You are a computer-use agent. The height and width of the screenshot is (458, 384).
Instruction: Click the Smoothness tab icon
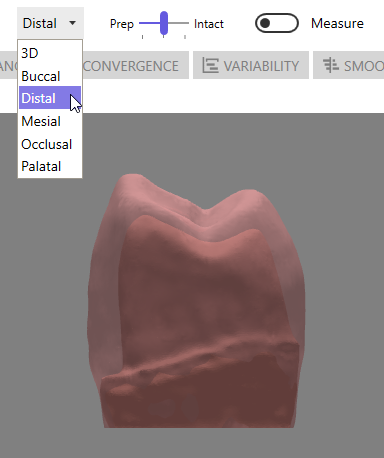coord(331,65)
